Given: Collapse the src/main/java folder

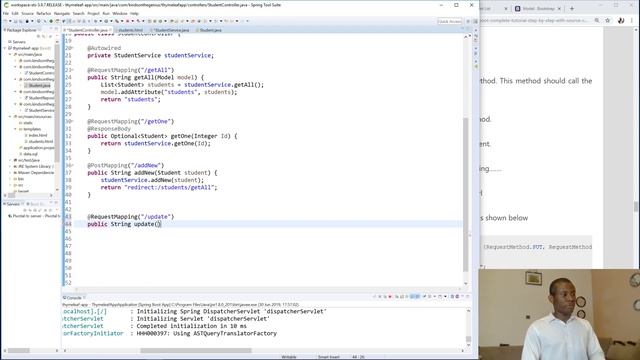Looking at the screenshot, I should pyautogui.click(x=10, y=54).
